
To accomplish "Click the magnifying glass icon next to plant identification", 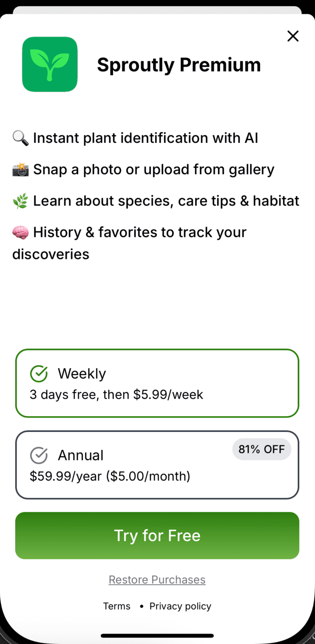I will (21, 138).
